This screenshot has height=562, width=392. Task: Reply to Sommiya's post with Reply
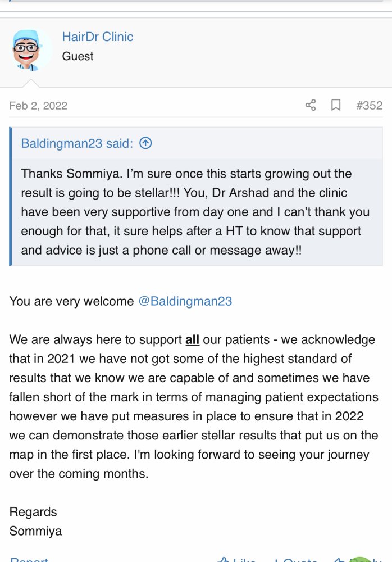click(x=358, y=559)
